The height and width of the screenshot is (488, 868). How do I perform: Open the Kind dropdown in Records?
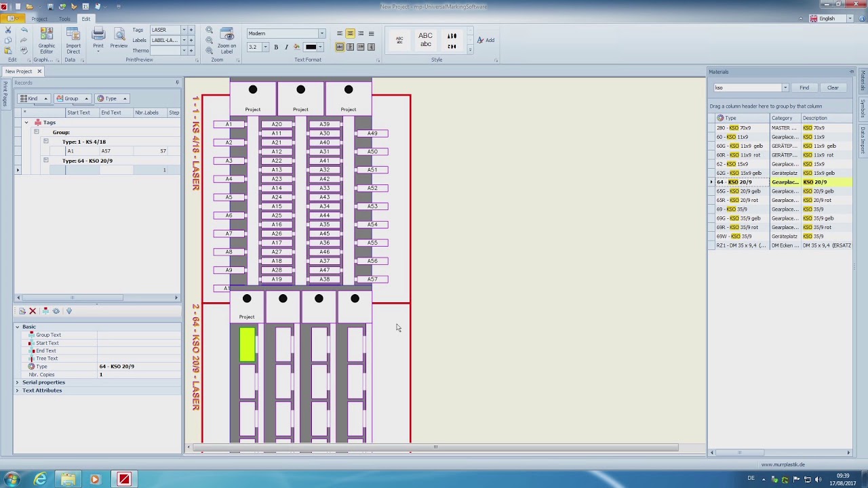(x=34, y=98)
